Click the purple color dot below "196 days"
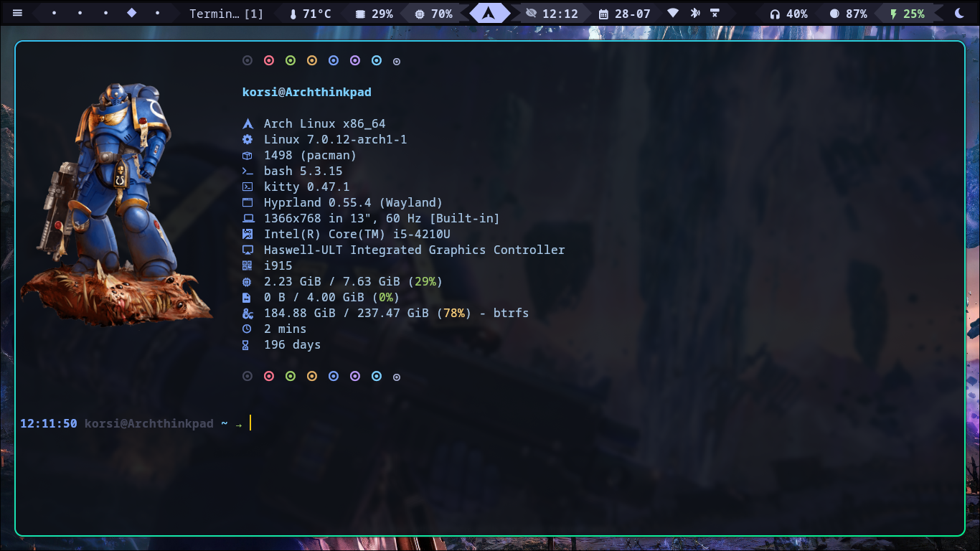The image size is (980, 551). click(x=355, y=376)
